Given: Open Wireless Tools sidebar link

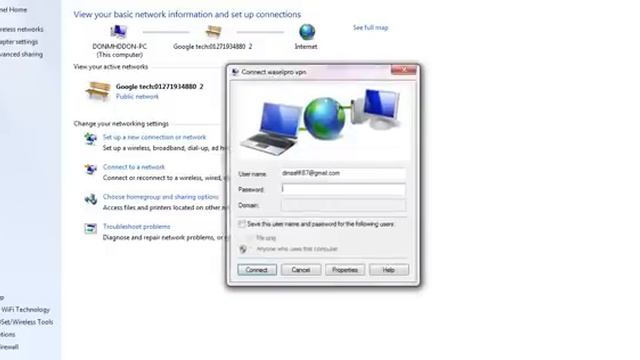Looking at the screenshot, I should tap(27, 322).
